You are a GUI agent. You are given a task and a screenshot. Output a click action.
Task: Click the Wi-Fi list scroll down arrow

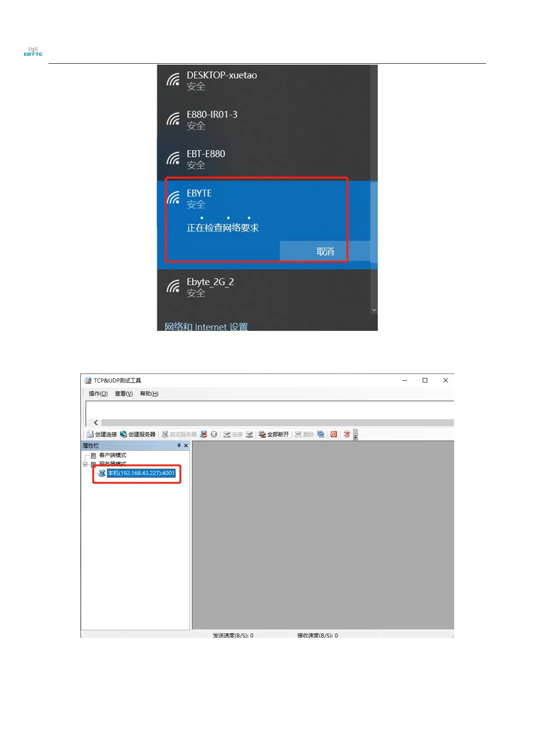[374, 310]
